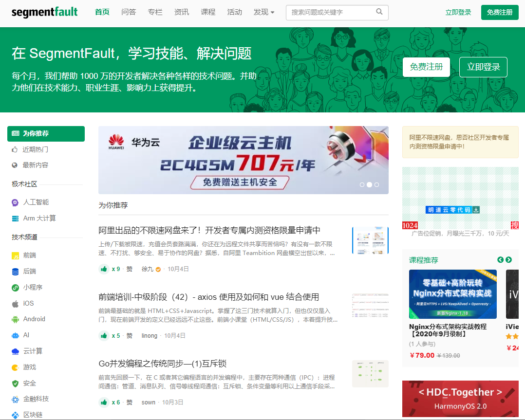Image resolution: width=525 pixels, height=420 pixels.
Task: Open Go互斥锁 article thumbnail image
Action: point(370,373)
